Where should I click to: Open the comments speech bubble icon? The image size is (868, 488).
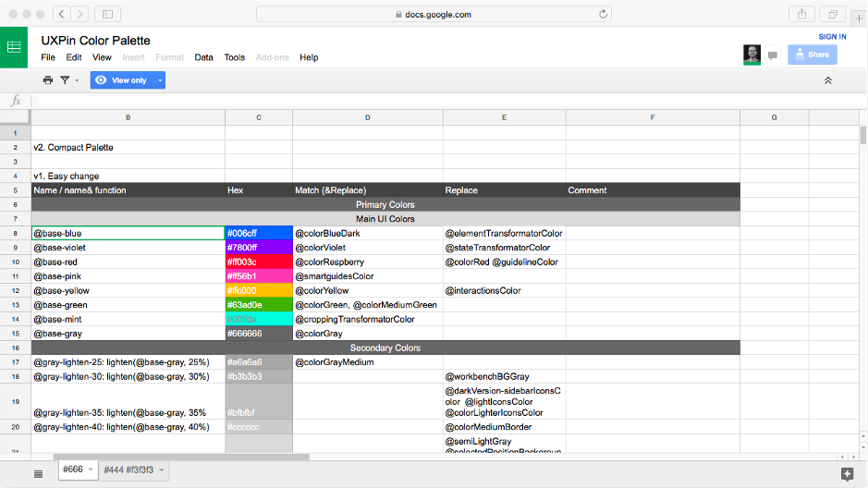773,55
